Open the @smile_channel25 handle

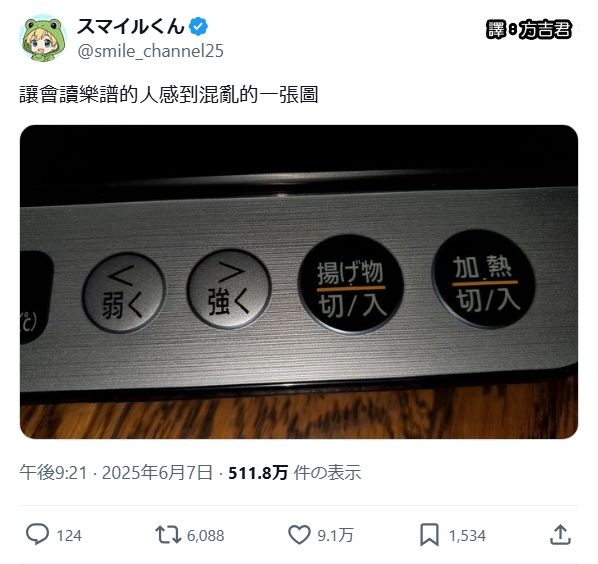[150, 51]
